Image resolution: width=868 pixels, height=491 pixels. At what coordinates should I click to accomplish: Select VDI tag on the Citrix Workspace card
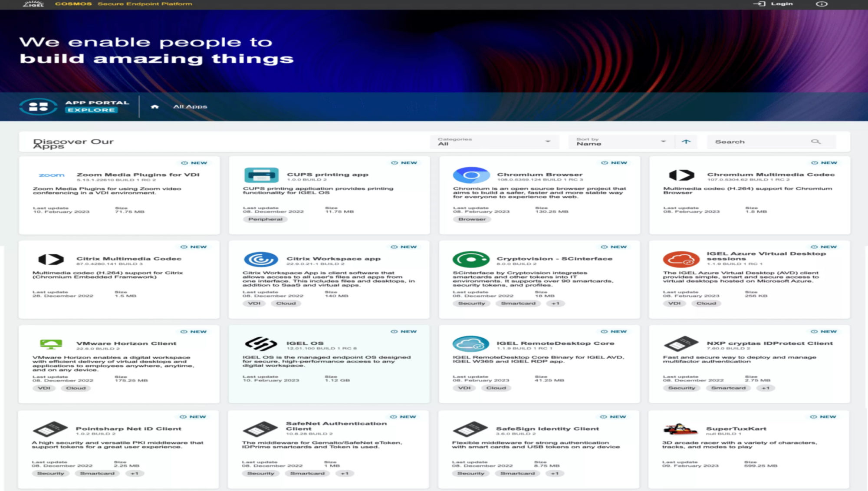click(254, 304)
